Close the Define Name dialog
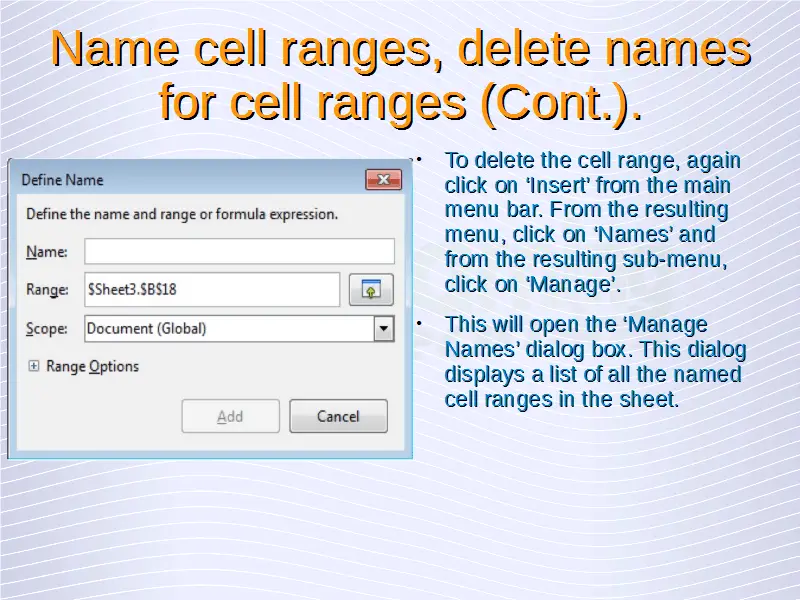Viewport: 800px width, 600px height. tap(383, 180)
